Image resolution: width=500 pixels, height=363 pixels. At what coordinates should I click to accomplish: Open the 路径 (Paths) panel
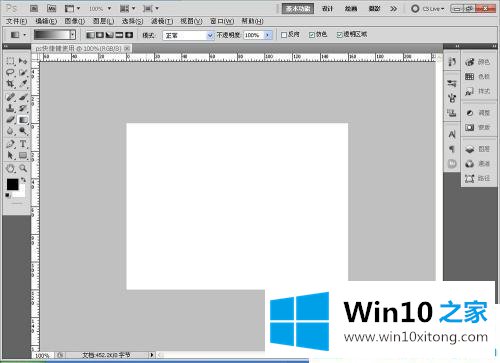[478, 179]
